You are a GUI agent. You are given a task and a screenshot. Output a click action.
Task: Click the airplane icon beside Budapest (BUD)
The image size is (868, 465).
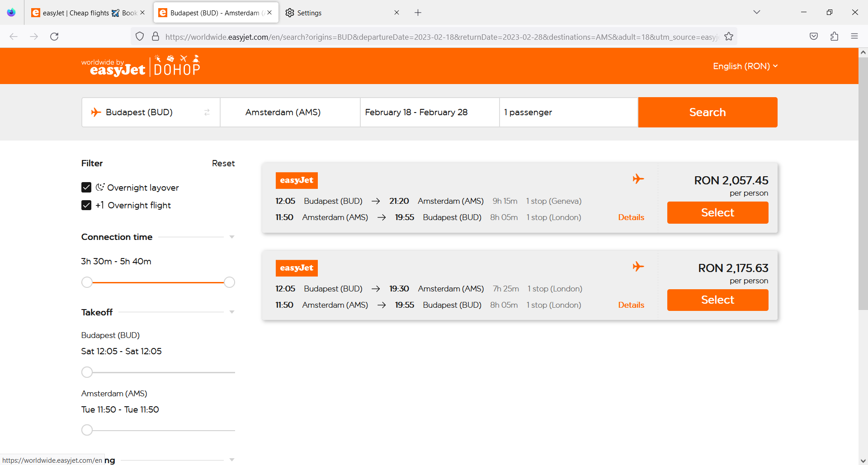tap(96, 112)
